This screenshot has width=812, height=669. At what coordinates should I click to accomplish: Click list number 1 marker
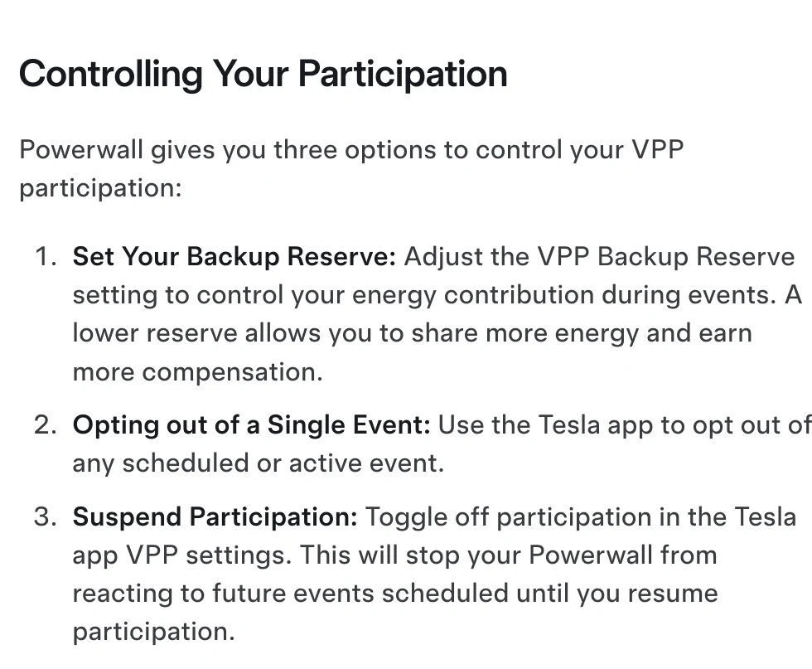coord(46,256)
